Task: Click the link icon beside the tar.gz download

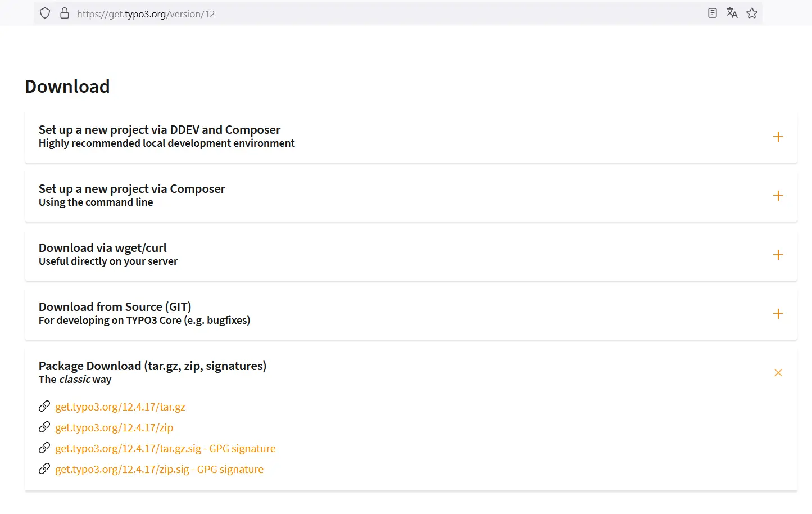Action: pos(44,405)
